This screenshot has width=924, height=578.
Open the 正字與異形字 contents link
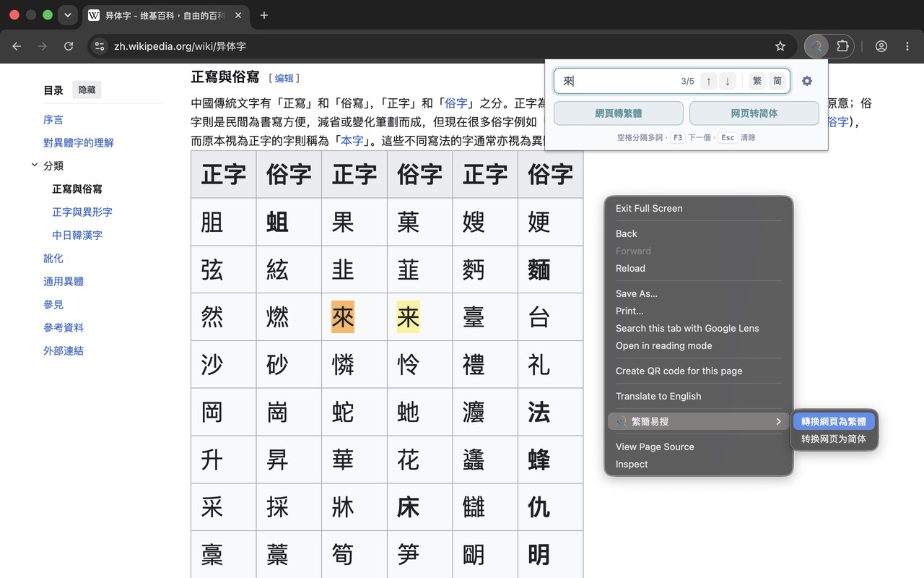82,212
